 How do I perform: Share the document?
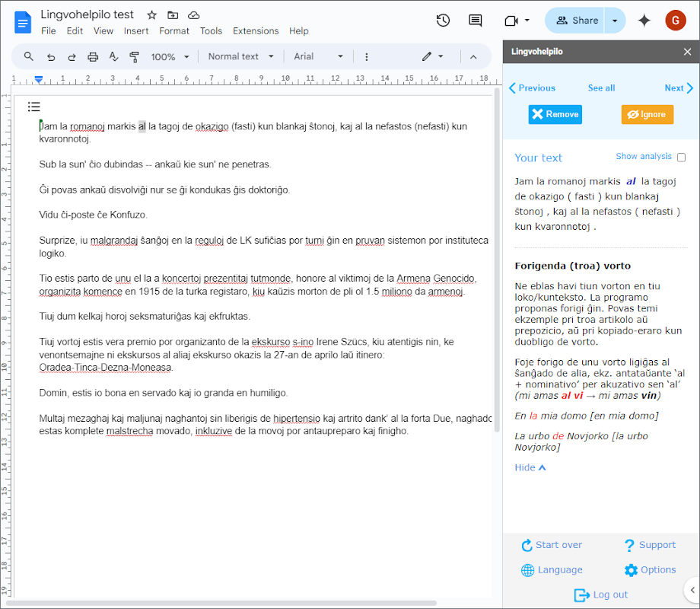[575, 21]
